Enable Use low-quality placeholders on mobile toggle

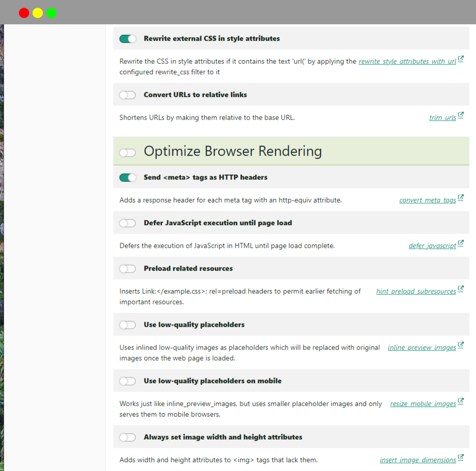click(x=128, y=381)
